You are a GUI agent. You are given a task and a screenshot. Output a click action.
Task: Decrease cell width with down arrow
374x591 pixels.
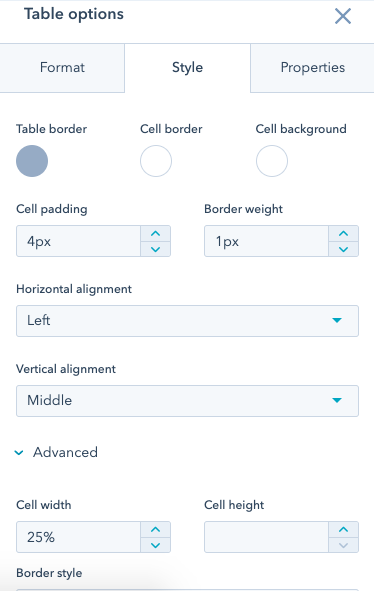[x=155, y=545]
